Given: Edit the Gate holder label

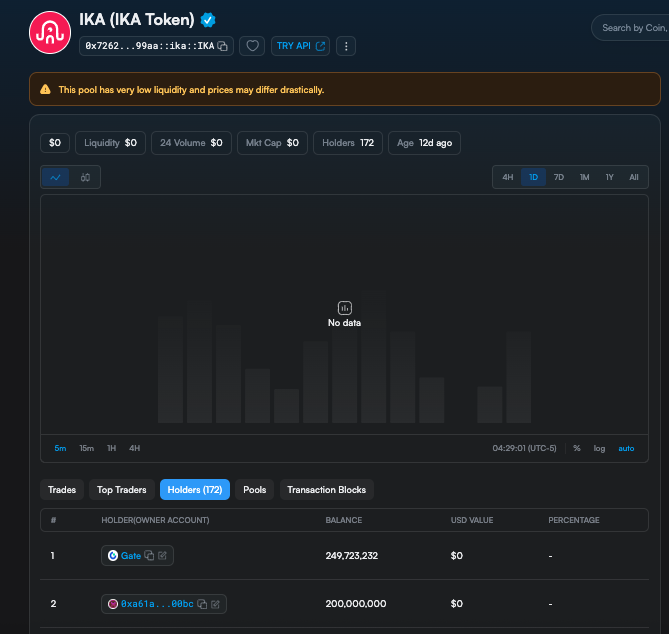Looking at the screenshot, I should [x=163, y=555].
